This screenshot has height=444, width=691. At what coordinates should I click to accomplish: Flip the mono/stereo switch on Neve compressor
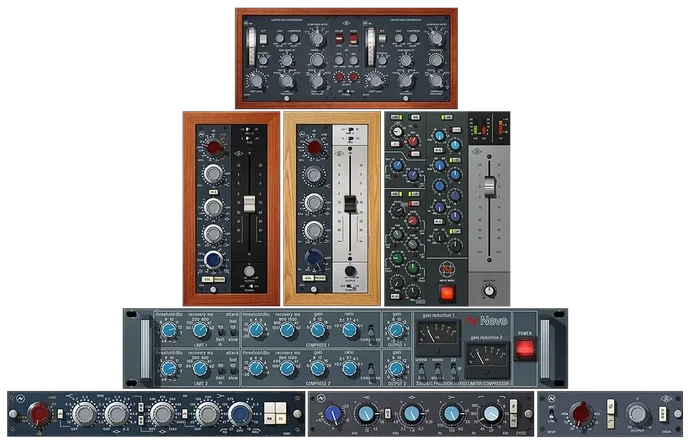pos(438,370)
